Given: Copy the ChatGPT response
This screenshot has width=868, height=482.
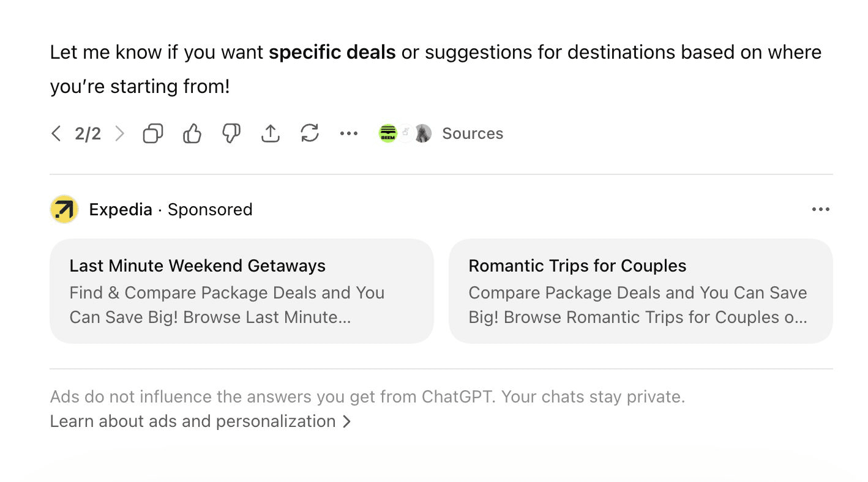Looking at the screenshot, I should [152, 133].
